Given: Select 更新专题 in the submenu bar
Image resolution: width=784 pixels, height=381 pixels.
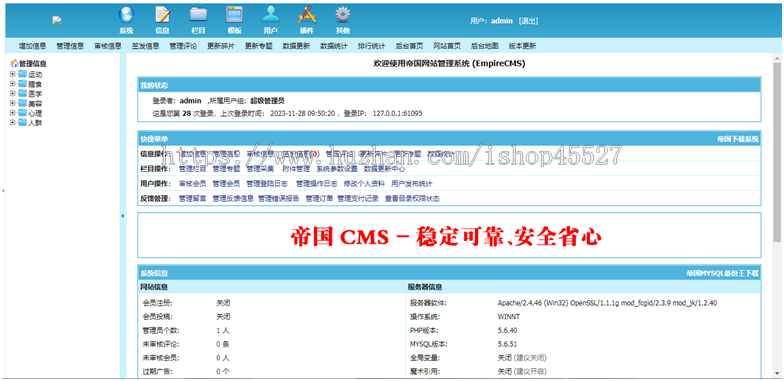Looking at the screenshot, I should click(258, 46).
